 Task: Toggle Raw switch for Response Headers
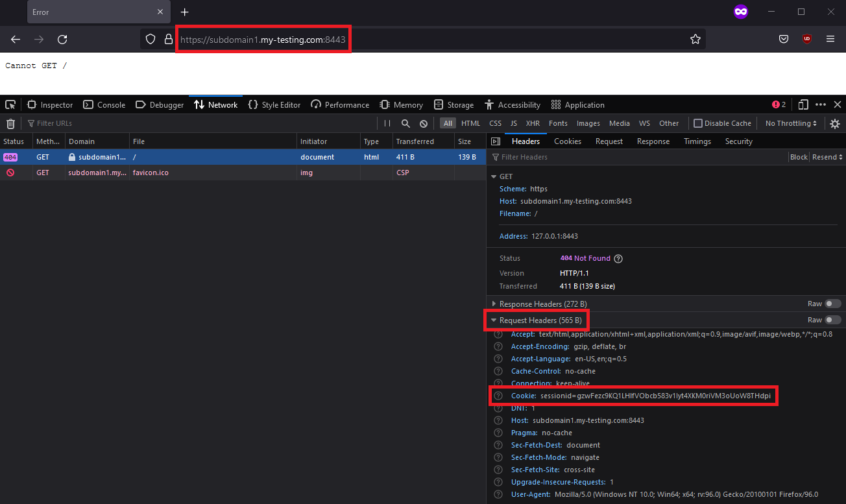[x=832, y=304]
